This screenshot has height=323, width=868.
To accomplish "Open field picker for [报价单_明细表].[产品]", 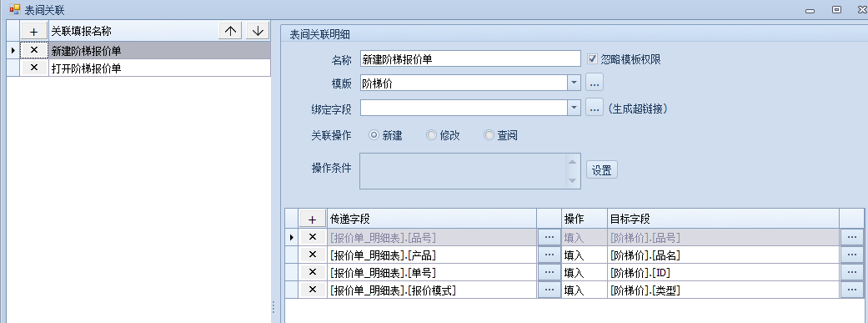I will [x=549, y=255].
